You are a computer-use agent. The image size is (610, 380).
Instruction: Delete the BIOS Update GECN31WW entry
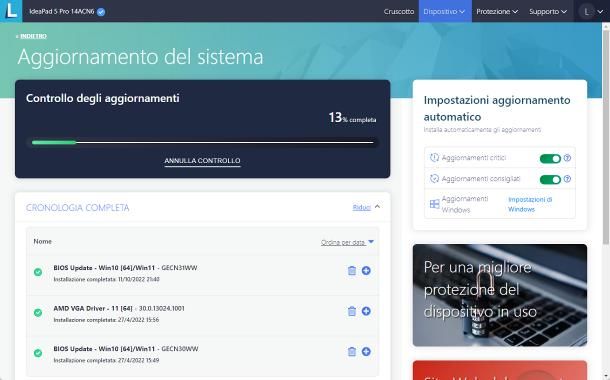(352, 271)
